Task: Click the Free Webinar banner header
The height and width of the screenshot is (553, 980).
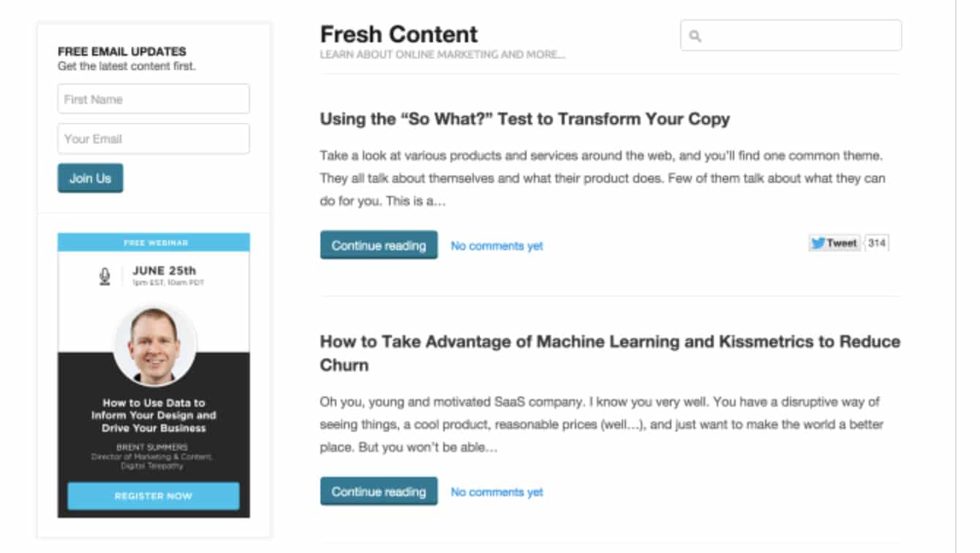Action: click(154, 242)
